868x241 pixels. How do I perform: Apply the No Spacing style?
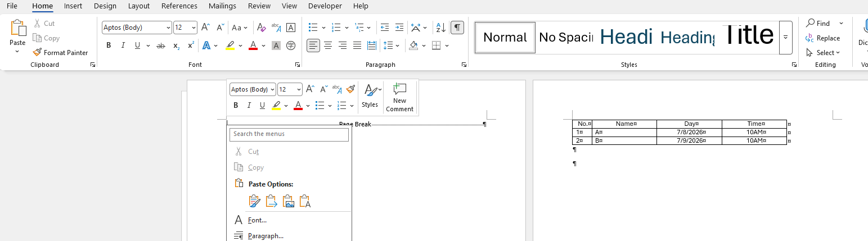click(566, 38)
